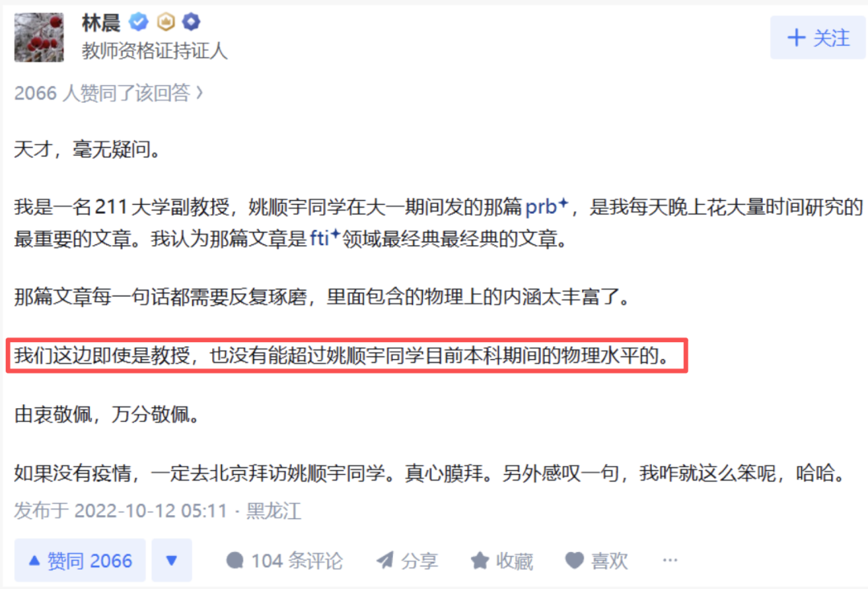Downvote using the down triangle button
Image resolution: width=868 pixels, height=589 pixels.
coord(172,560)
